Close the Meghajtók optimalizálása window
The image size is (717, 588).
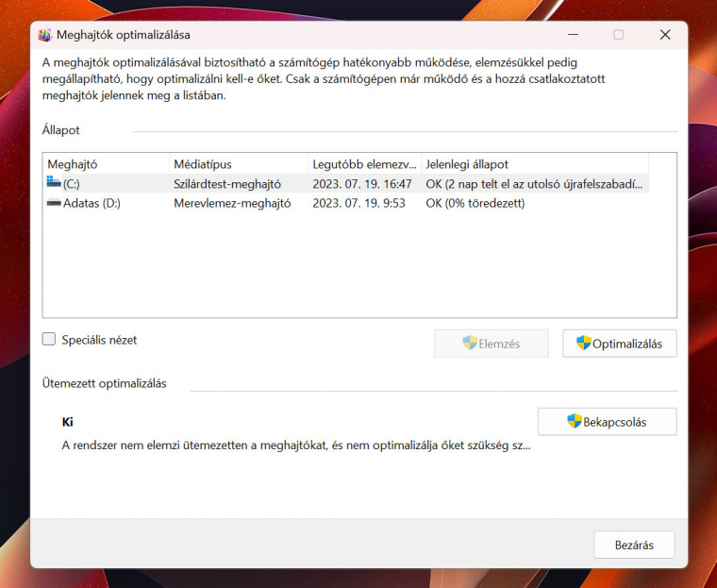(665, 35)
